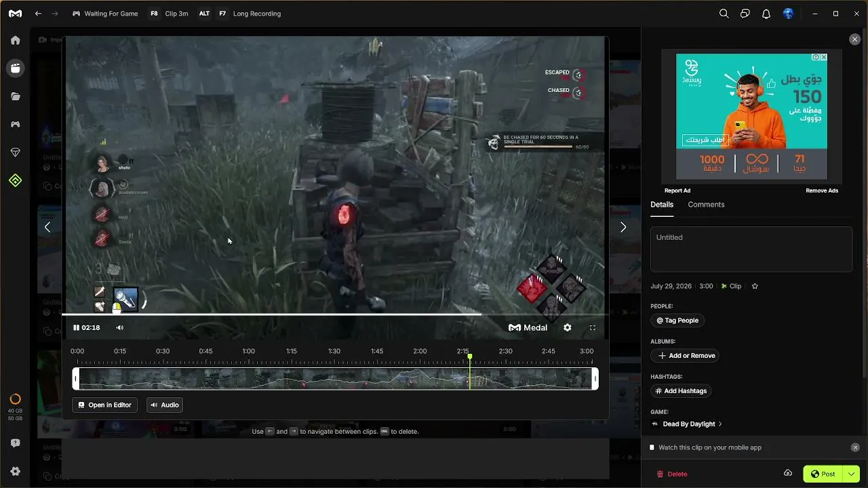Toggle fullscreen video mode
Screen dimensions: 868x488
click(x=592, y=327)
